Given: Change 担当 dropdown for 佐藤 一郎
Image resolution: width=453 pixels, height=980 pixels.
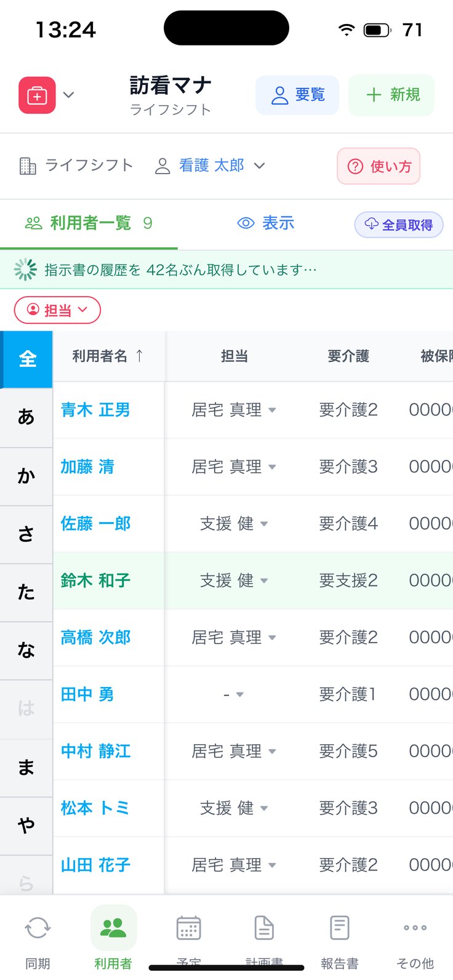Looking at the screenshot, I should coord(234,524).
